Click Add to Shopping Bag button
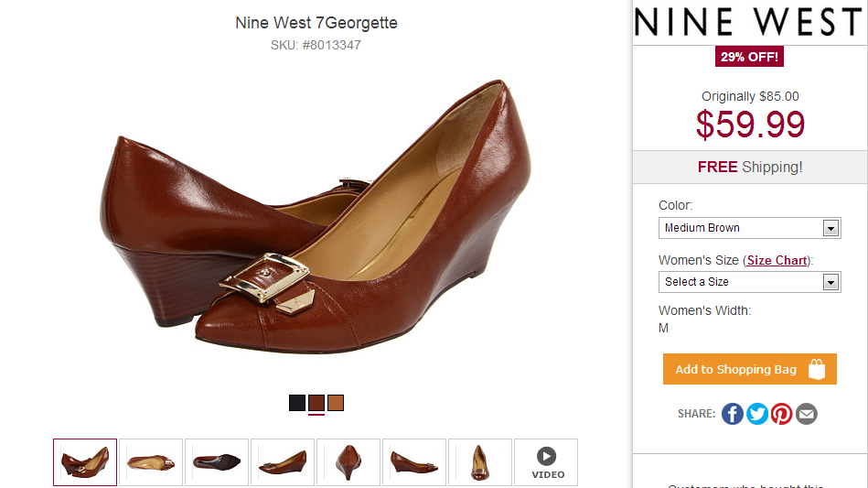Image resolution: width=868 pixels, height=488 pixels. pyautogui.click(x=749, y=369)
